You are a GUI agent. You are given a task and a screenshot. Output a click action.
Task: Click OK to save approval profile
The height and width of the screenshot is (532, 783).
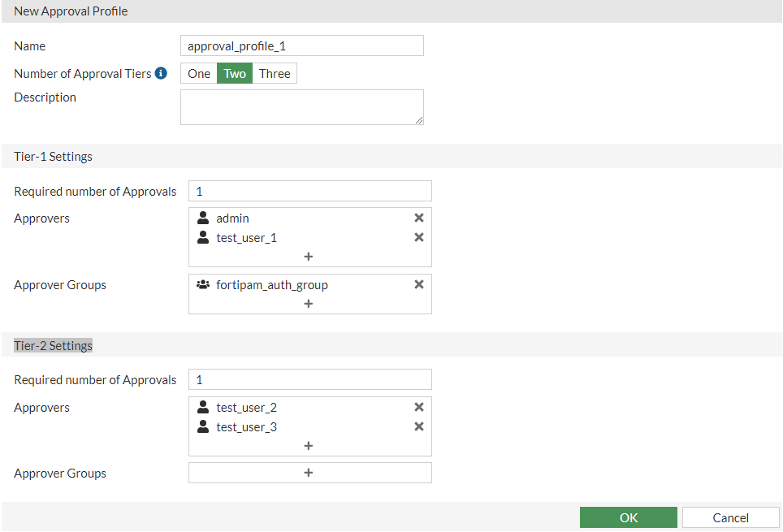[628, 517]
